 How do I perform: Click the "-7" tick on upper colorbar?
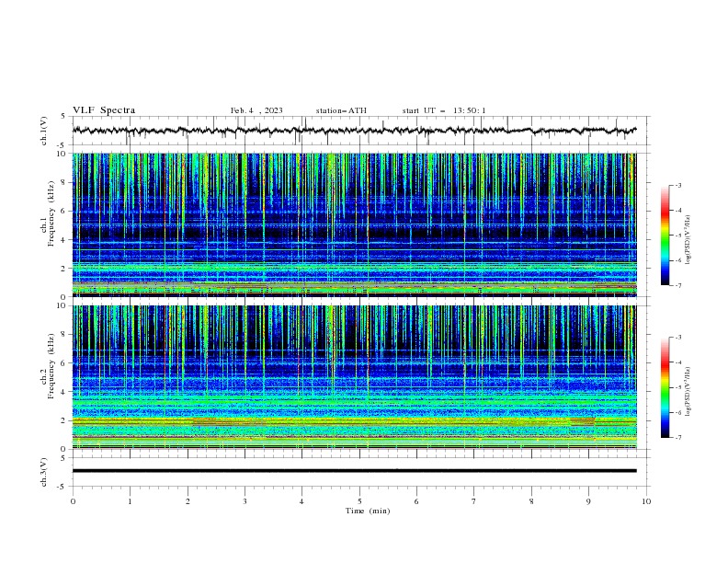click(x=678, y=285)
